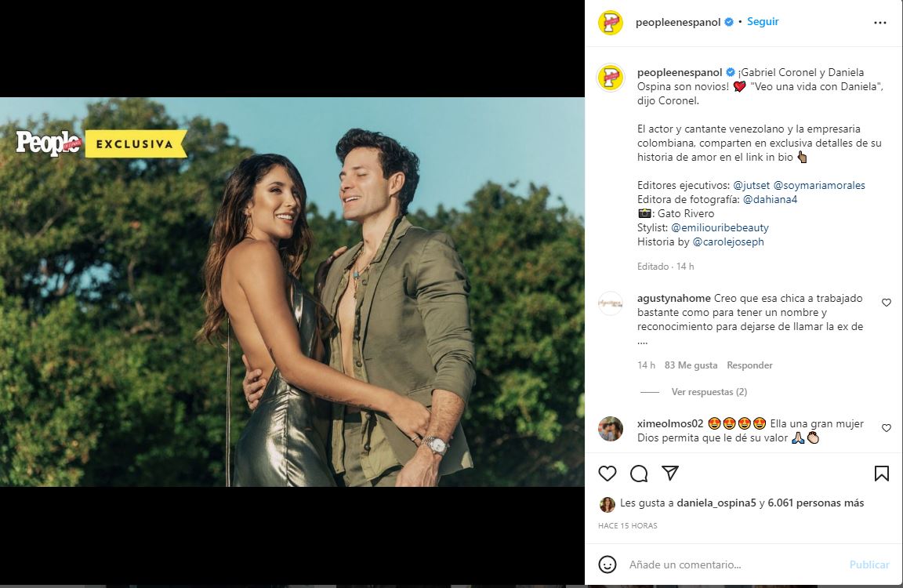Screen dimensions: 903x588
Task: Open the @carolejoseph mention link
Action: 728,241
